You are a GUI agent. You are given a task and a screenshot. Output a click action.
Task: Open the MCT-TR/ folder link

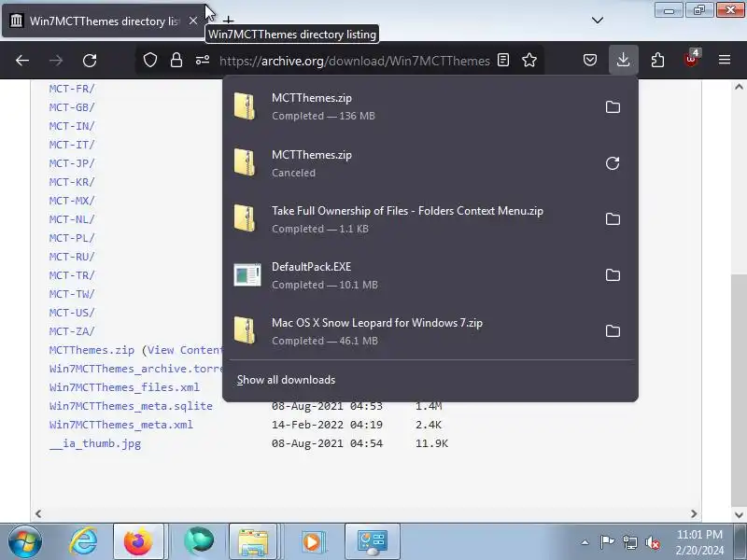[72, 275]
